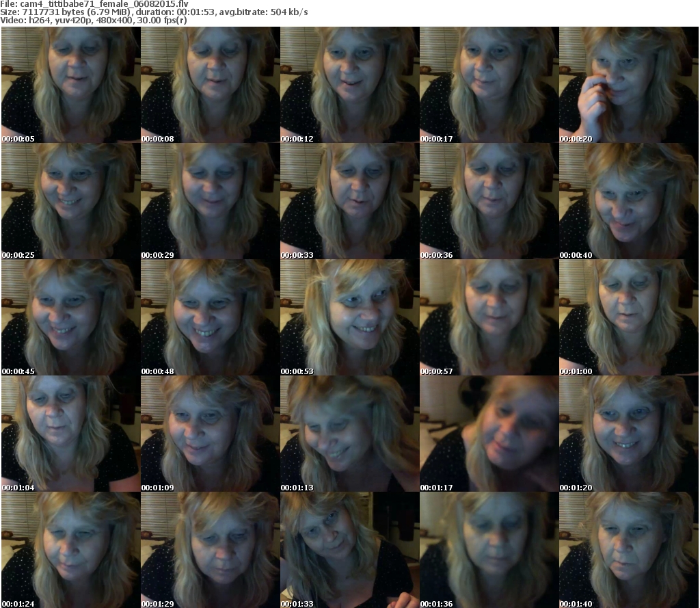700x608 pixels.
Task: Select the thumbnail at 00:00:20
Action: click(629, 85)
